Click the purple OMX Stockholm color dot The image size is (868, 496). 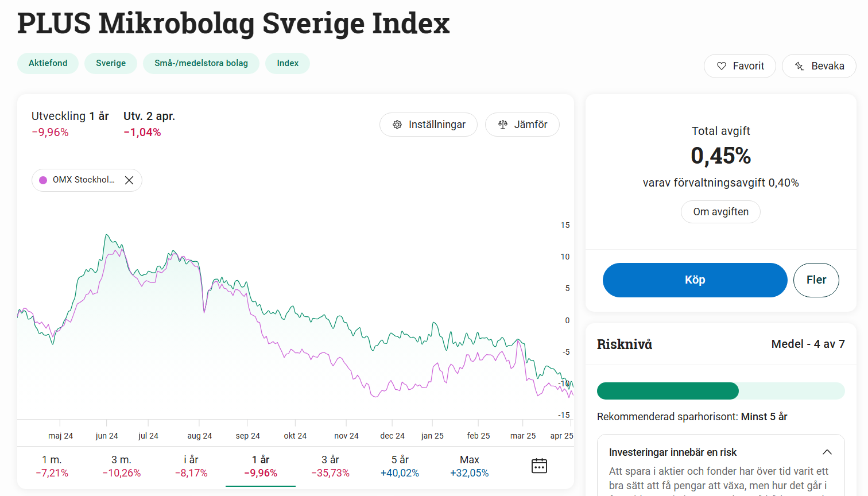tap(43, 180)
